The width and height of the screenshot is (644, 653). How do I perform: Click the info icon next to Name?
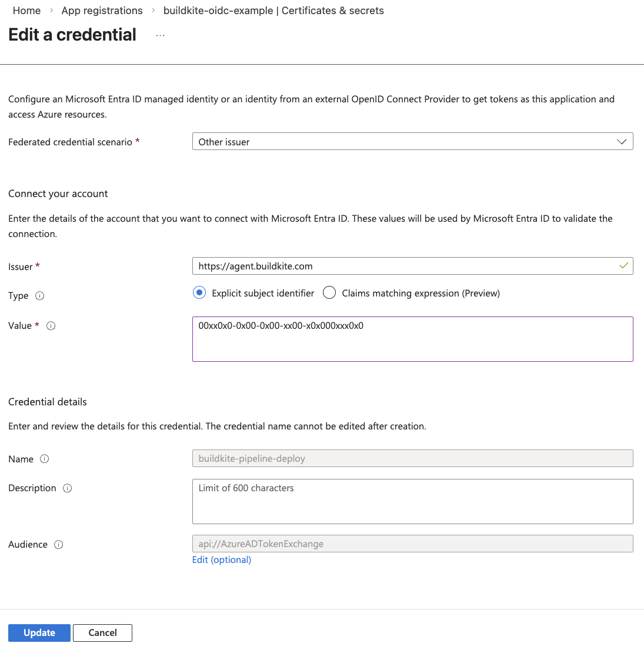coord(46,459)
